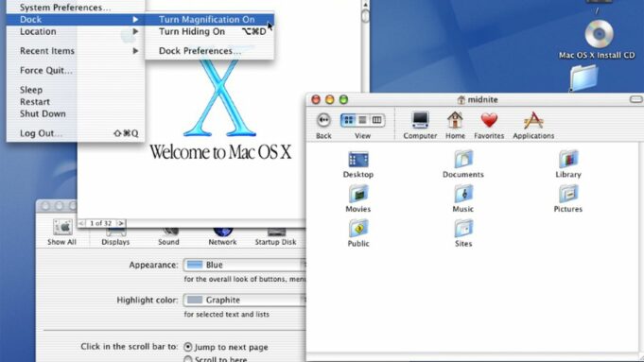Image resolution: width=644 pixels, height=362 pixels.
Task: Choose System Preferences from Apple menu
Action: click(x=76, y=7)
